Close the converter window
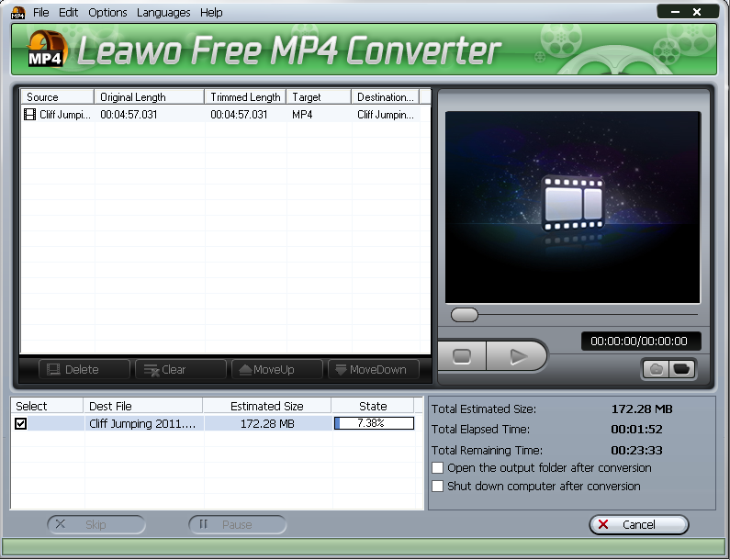 (697, 12)
